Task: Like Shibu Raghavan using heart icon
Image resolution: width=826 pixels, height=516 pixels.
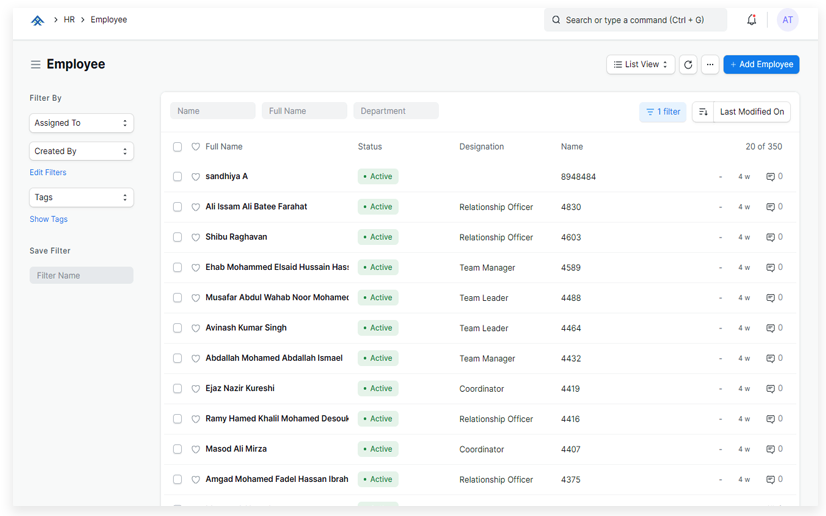Action: 196,237
